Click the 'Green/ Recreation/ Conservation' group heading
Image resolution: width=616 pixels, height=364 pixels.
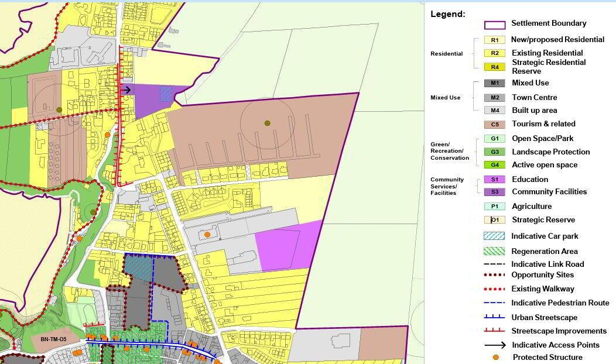(450, 151)
